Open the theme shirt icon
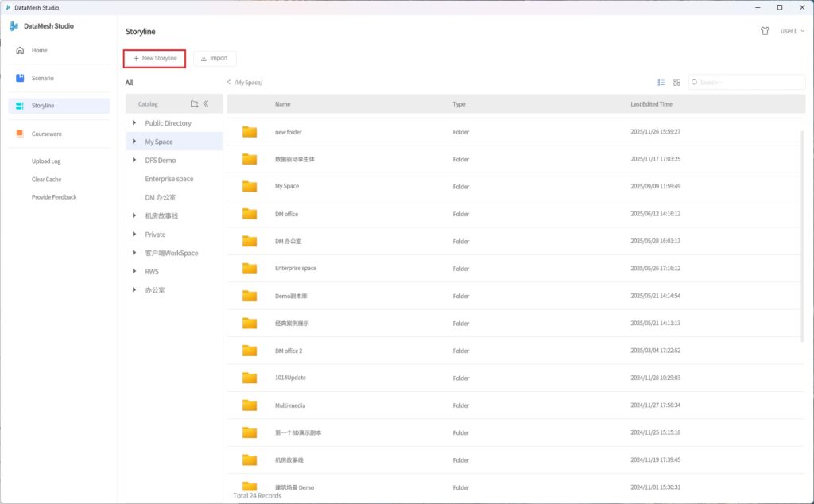Image resolution: width=814 pixels, height=504 pixels. point(765,31)
